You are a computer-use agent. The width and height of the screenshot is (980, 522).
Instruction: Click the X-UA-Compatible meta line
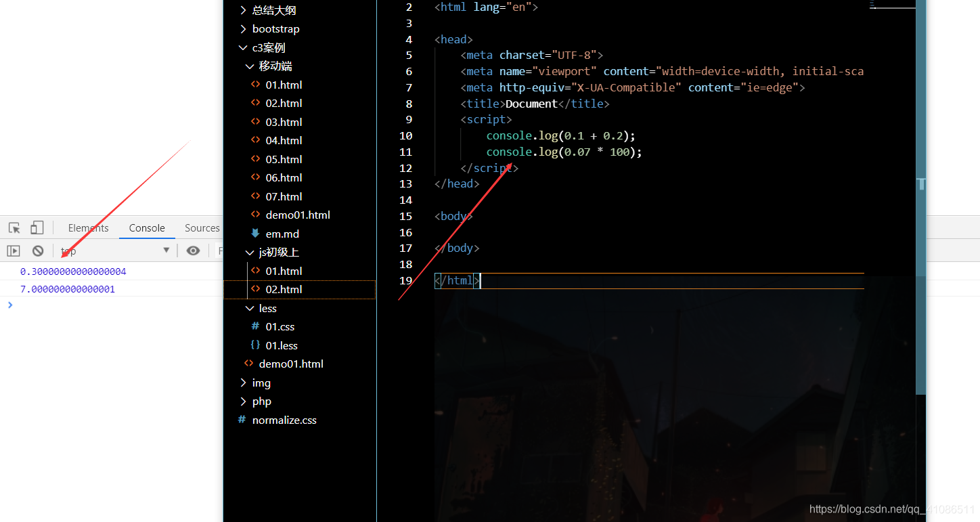pos(632,87)
